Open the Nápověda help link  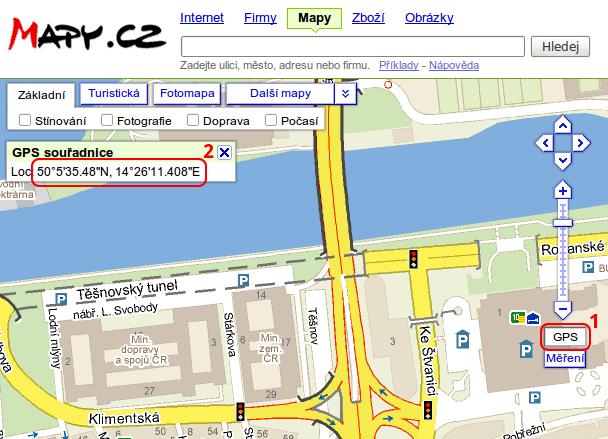click(454, 65)
